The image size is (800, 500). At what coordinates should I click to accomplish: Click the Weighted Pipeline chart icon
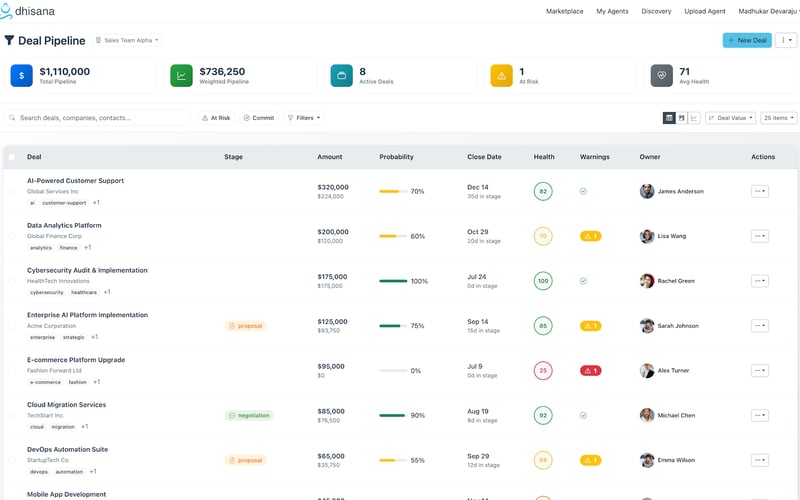(x=181, y=76)
